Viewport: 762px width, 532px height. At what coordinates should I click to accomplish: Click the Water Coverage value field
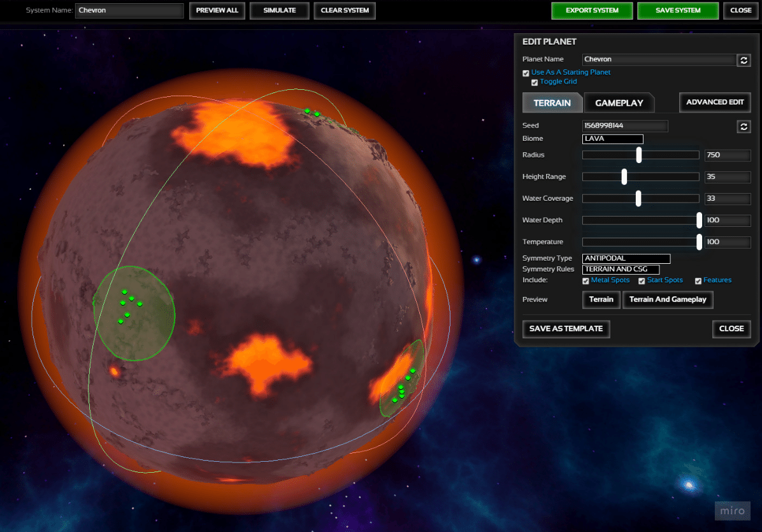coord(728,198)
